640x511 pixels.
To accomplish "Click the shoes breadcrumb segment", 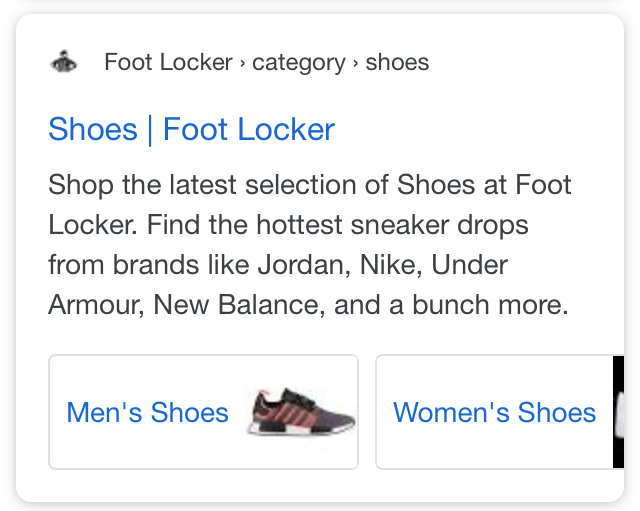I will pos(397,62).
